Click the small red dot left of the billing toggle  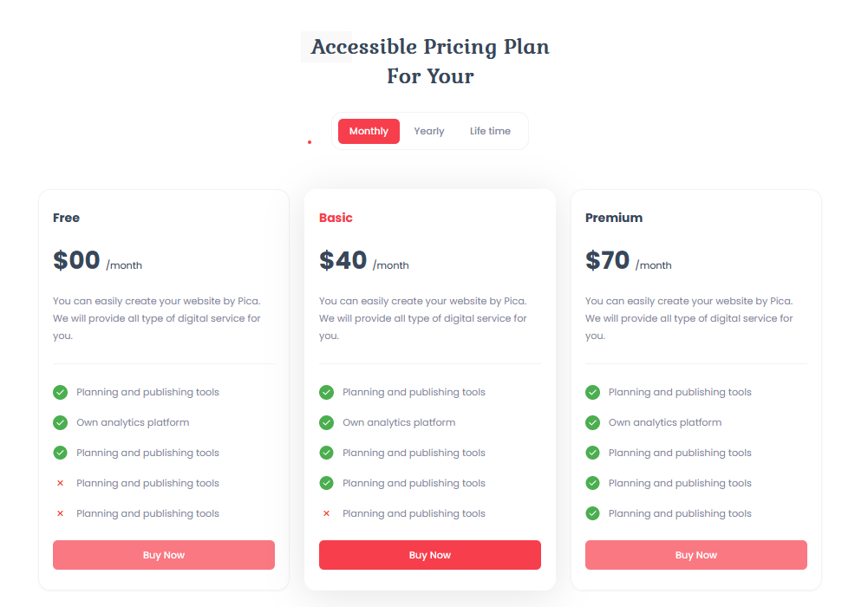[x=310, y=141]
